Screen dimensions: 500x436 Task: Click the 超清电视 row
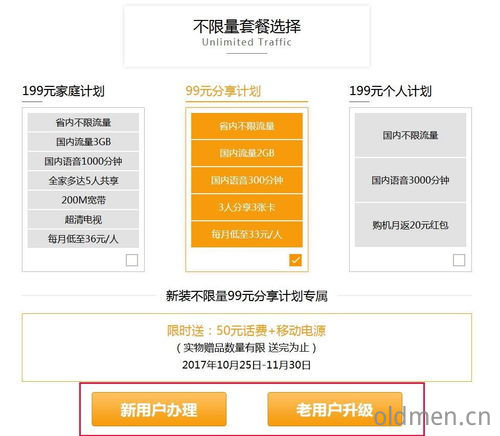(83, 219)
